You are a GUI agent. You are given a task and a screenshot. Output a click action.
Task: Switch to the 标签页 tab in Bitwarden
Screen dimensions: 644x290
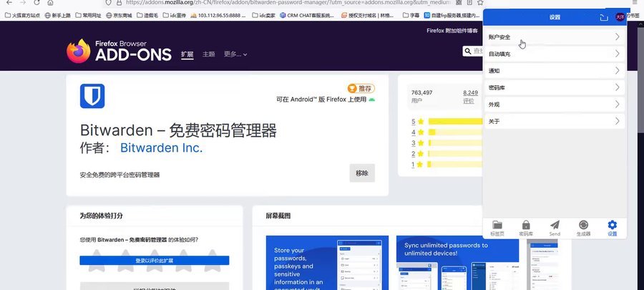coord(497,228)
